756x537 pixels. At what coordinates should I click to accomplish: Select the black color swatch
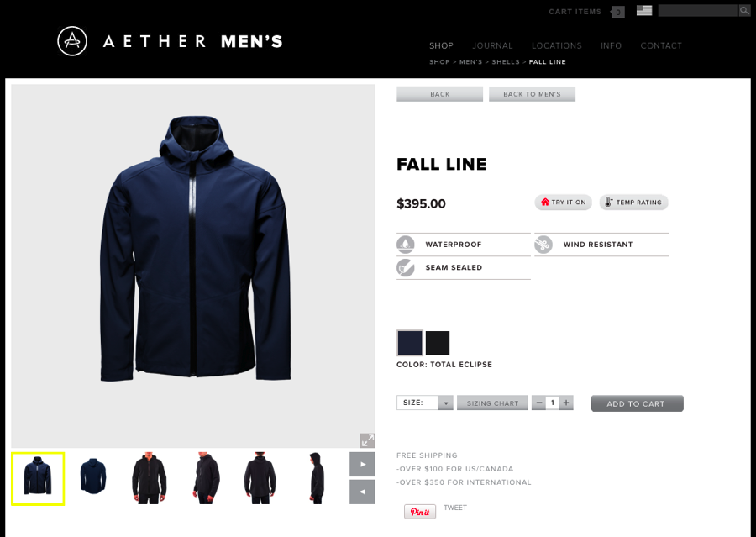coord(438,343)
